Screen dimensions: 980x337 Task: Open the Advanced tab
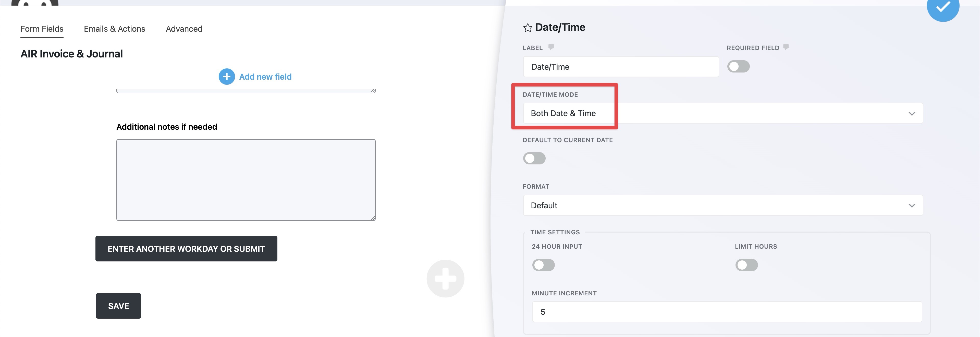point(184,29)
